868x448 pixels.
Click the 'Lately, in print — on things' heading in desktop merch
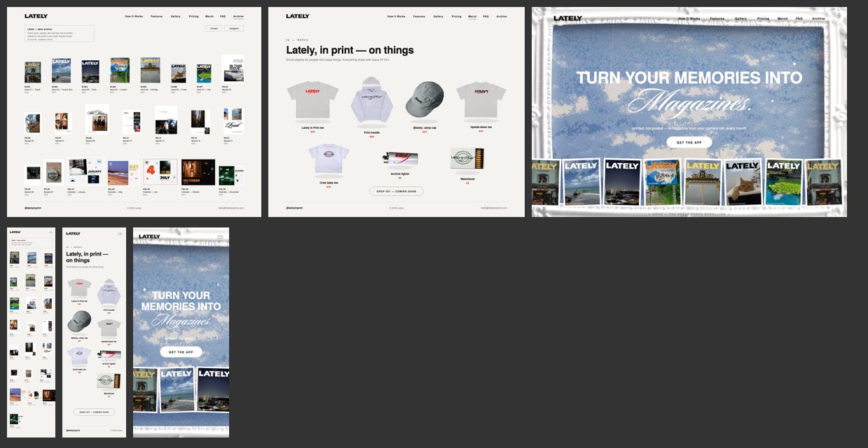[350, 50]
